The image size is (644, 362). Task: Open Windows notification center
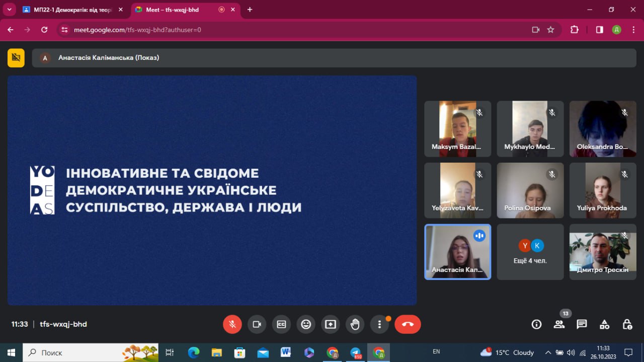(x=628, y=352)
